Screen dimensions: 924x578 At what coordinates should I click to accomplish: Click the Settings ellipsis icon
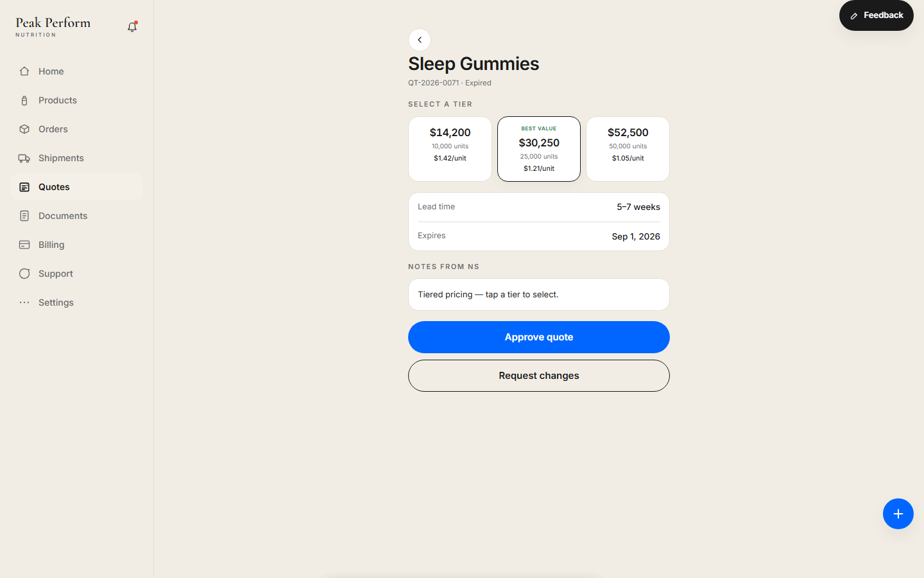pyautogui.click(x=24, y=302)
